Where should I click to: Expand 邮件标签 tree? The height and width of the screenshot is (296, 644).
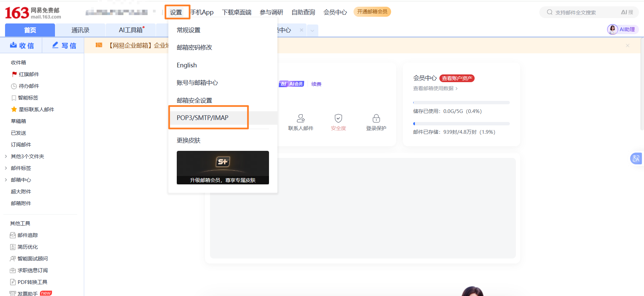[x=6, y=168]
